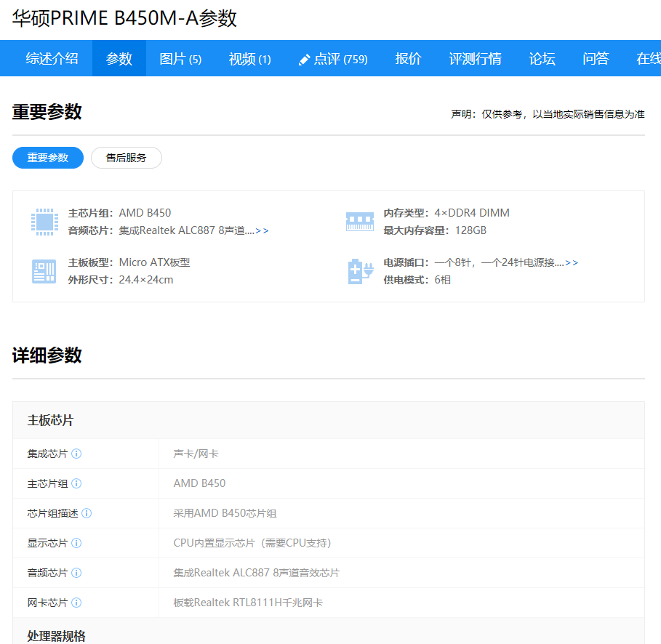Open the 论坛 tab

(542, 59)
